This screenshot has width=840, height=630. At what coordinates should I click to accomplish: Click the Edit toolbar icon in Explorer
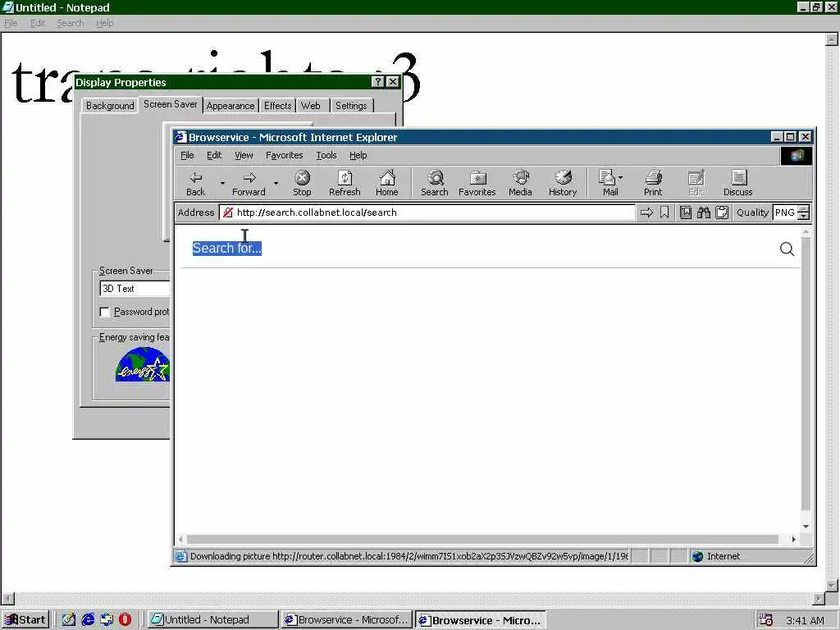pyautogui.click(x=696, y=183)
